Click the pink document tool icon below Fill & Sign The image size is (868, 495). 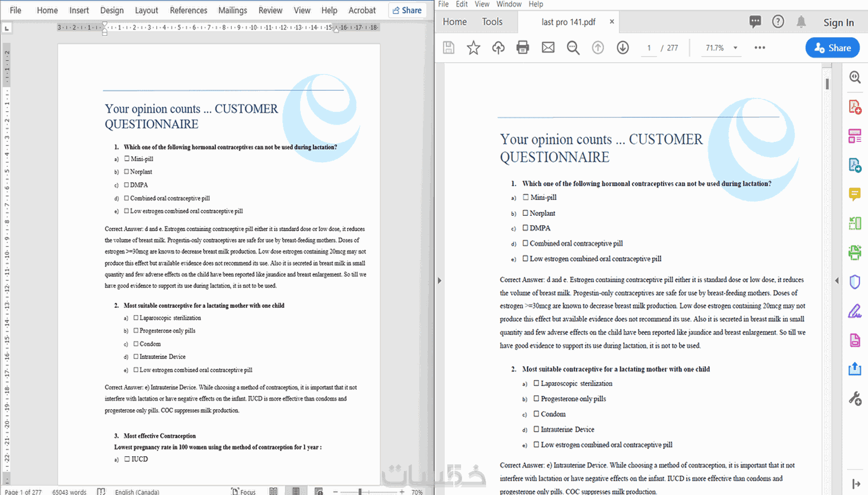pos(855,340)
